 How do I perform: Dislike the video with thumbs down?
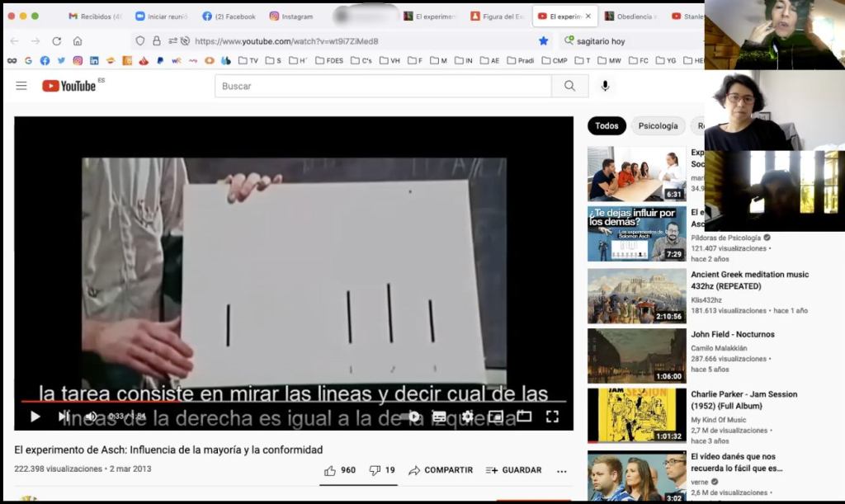click(x=375, y=470)
